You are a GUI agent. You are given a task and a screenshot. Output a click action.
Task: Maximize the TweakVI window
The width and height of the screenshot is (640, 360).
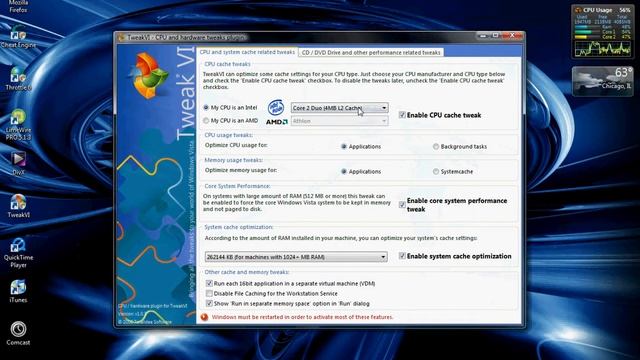[x=495, y=36]
